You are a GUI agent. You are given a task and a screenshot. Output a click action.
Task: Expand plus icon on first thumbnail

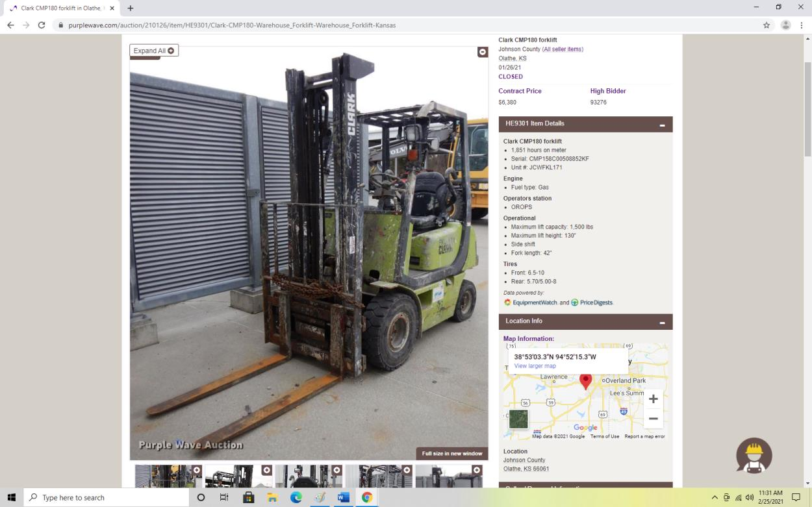click(x=196, y=470)
